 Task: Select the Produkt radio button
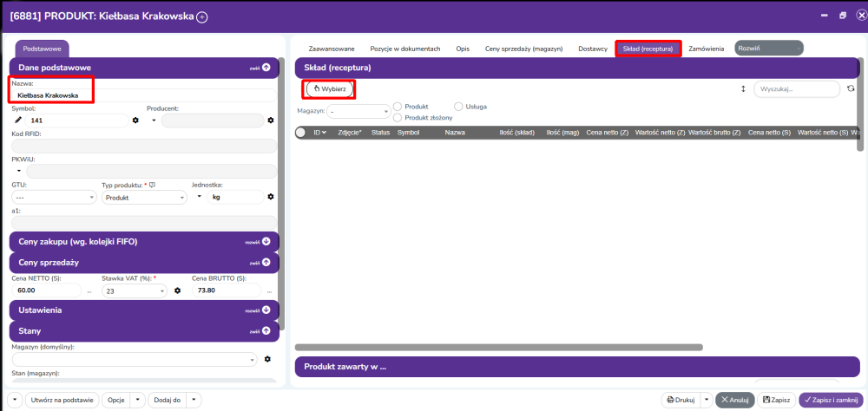click(x=398, y=107)
